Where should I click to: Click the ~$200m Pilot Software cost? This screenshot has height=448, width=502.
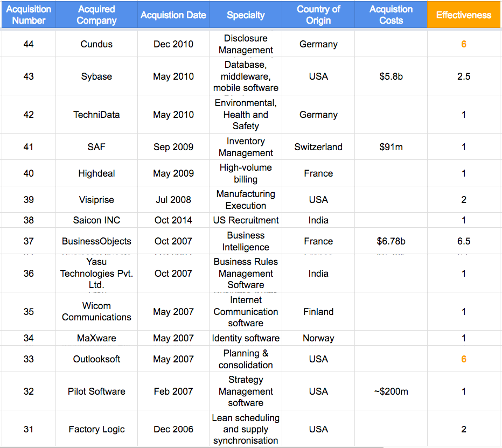click(x=391, y=391)
